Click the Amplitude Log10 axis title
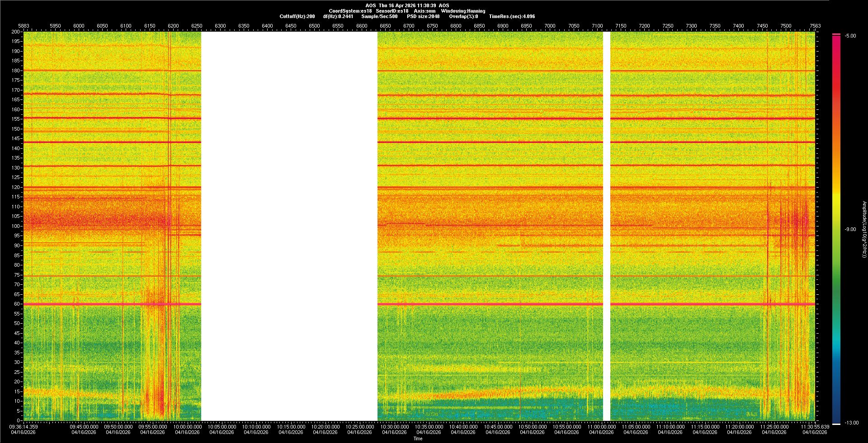The height and width of the screenshot is (443, 868). 864,229
